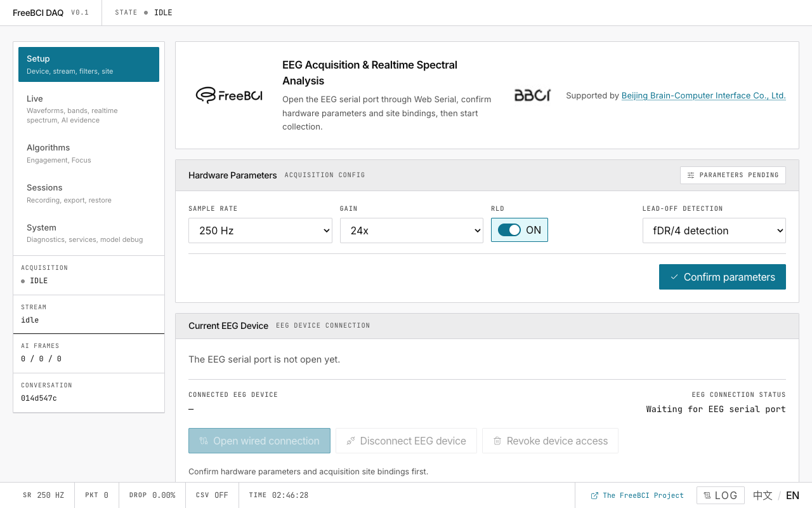Click the STATE IDLE indicator in header
Image resolution: width=812 pixels, height=508 pixels.
(x=143, y=13)
